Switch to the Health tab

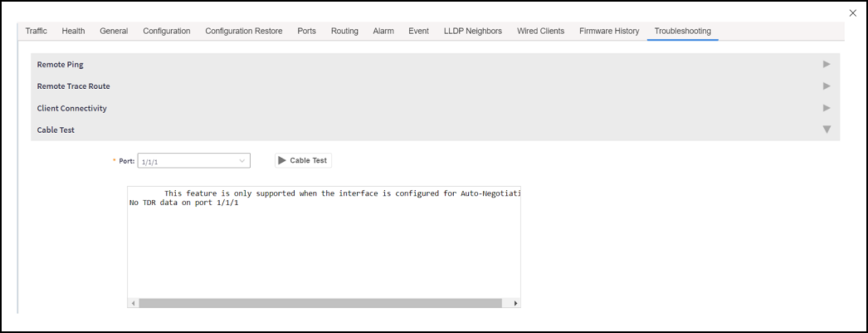point(73,31)
